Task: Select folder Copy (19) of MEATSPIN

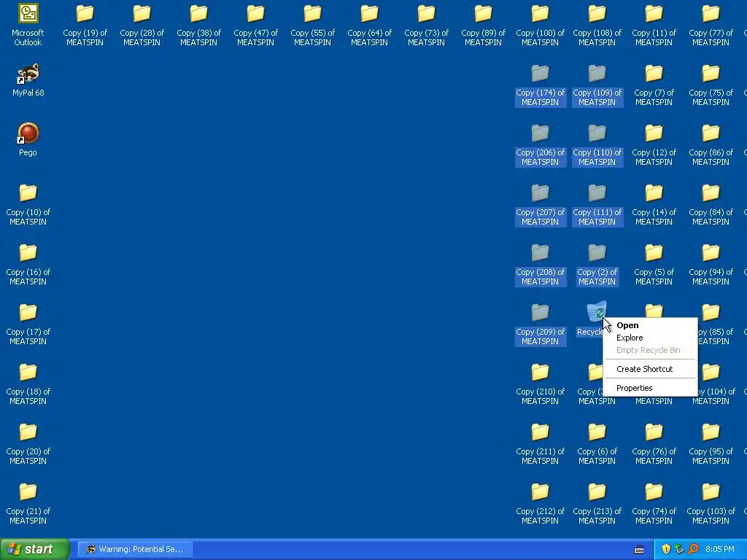Action: (85, 25)
